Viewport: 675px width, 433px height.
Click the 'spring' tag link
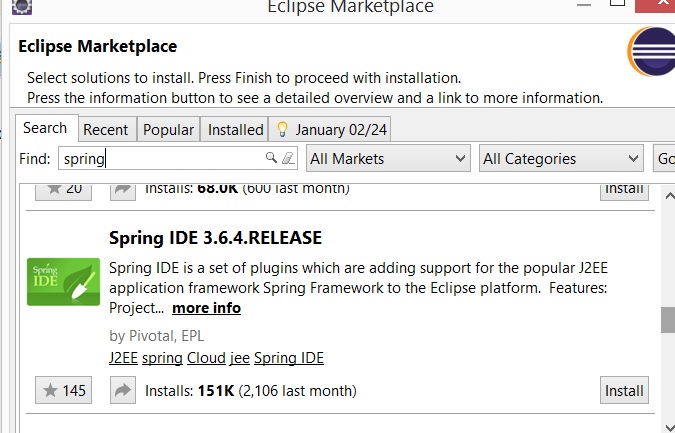[x=162, y=358]
